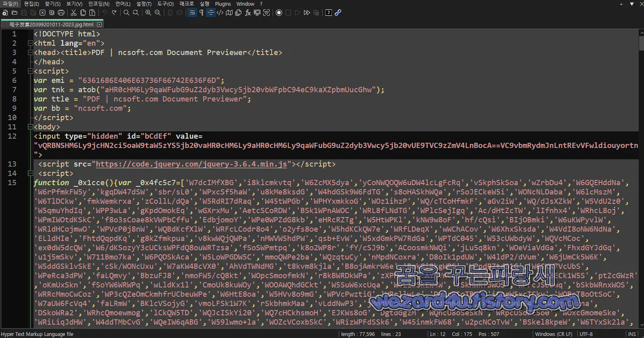Click the Paste toolbar icon
644x338 pixels.
[x=93, y=13]
